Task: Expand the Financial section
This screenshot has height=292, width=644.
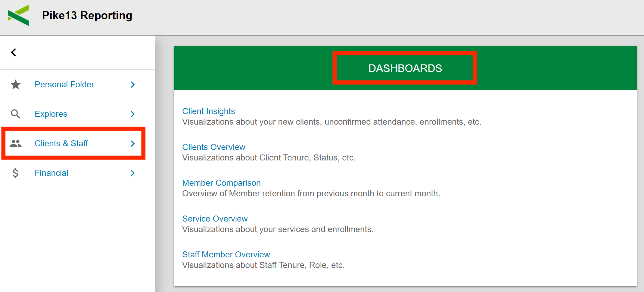Action: (x=132, y=173)
